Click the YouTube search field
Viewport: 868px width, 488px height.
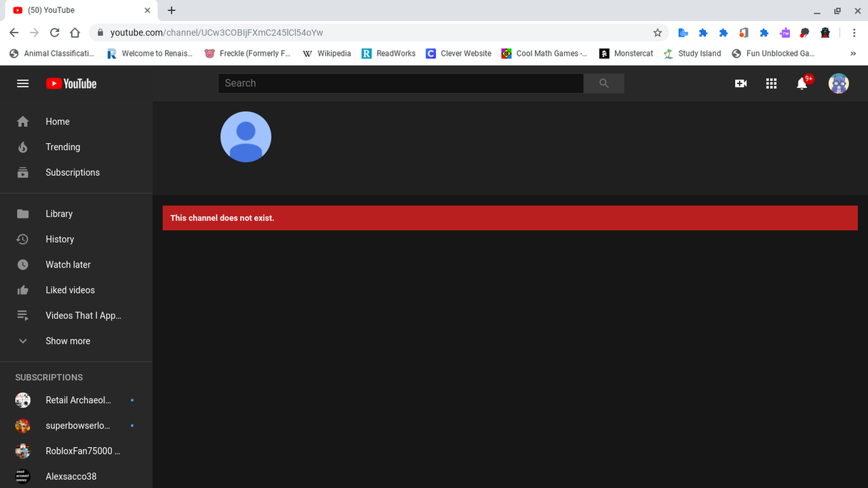tap(401, 83)
